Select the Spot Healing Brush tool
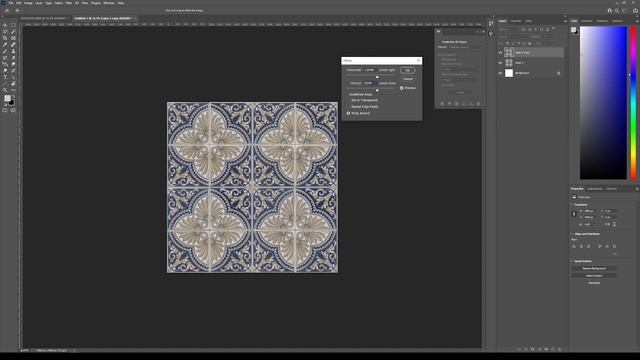The image size is (640, 360). click(x=13, y=44)
